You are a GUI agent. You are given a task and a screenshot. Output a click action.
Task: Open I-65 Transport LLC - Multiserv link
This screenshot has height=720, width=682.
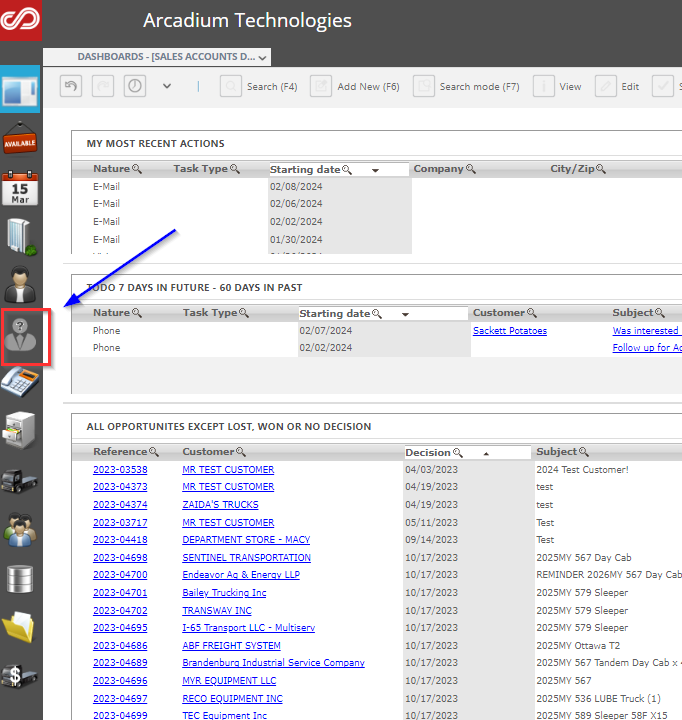(248, 627)
